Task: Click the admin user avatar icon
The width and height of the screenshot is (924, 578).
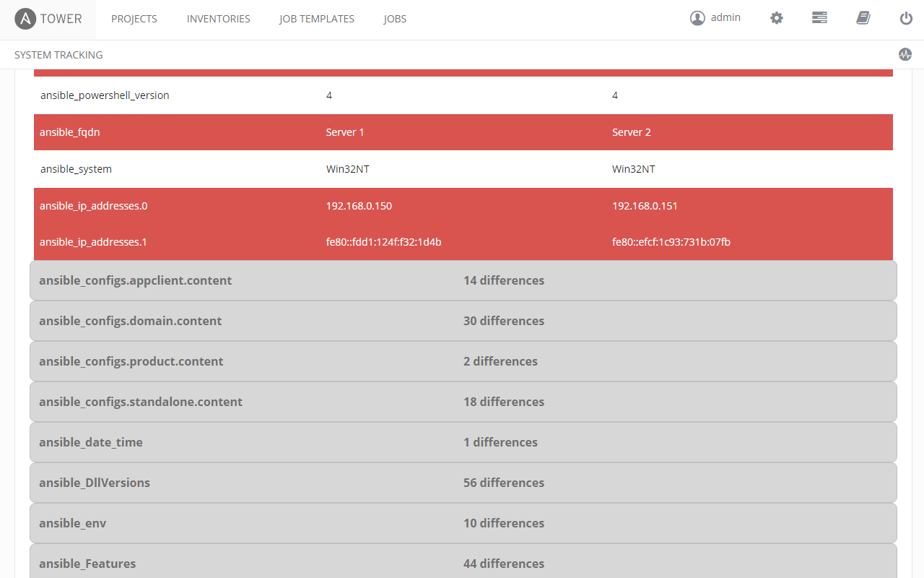Action: tap(697, 17)
